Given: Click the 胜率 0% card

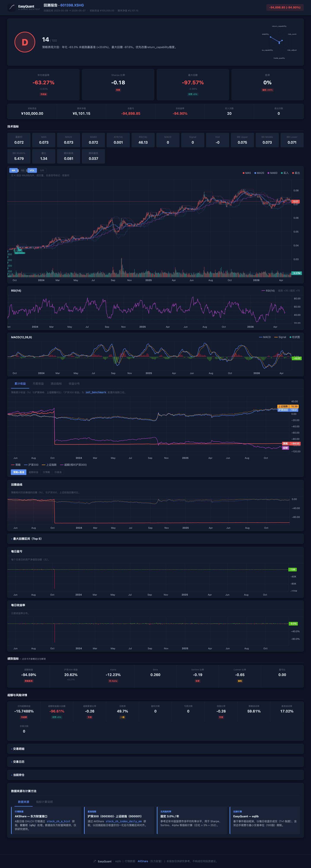Looking at the screenshot, I should coord(268,85).
